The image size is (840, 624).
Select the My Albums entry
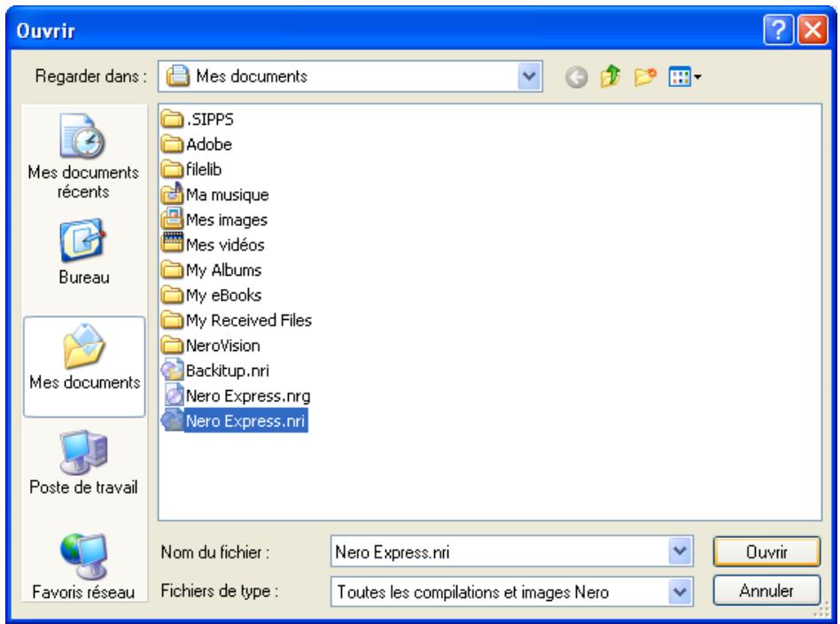pos(223,270)
